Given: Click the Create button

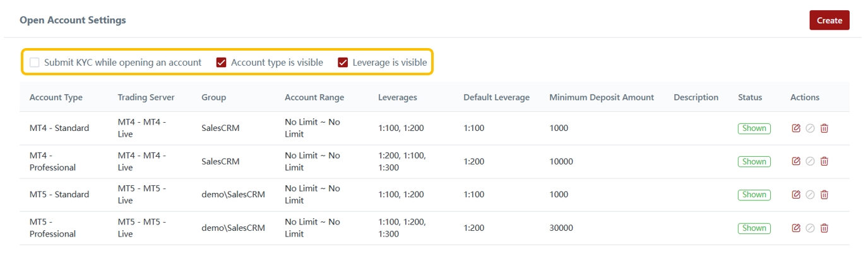Looking at the screenshot, I should pyautogui.click(x=829, y=20).
